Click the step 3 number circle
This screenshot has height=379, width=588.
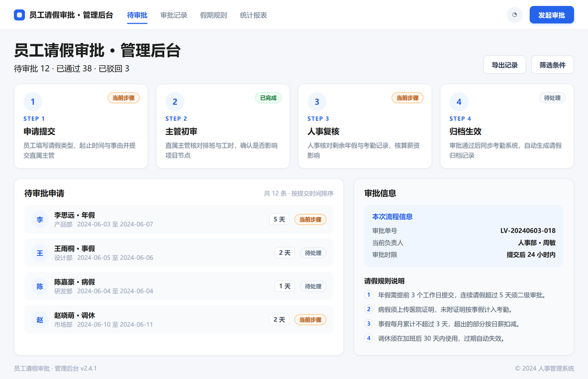pos(317,102)
